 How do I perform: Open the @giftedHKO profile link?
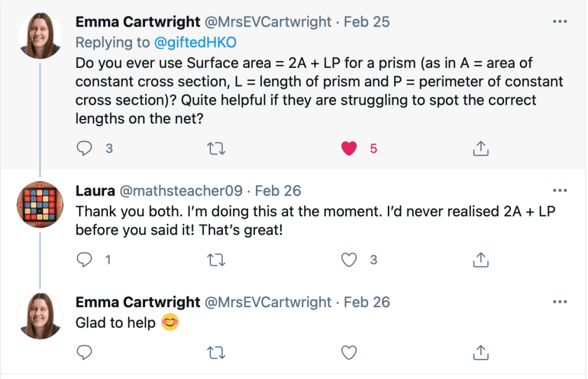(x=196, y=42)
